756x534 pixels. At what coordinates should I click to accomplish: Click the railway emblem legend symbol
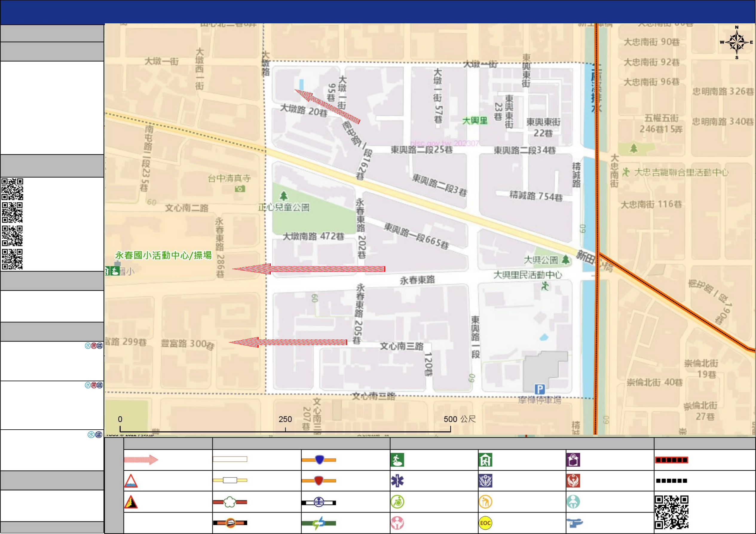coord(319,502)
